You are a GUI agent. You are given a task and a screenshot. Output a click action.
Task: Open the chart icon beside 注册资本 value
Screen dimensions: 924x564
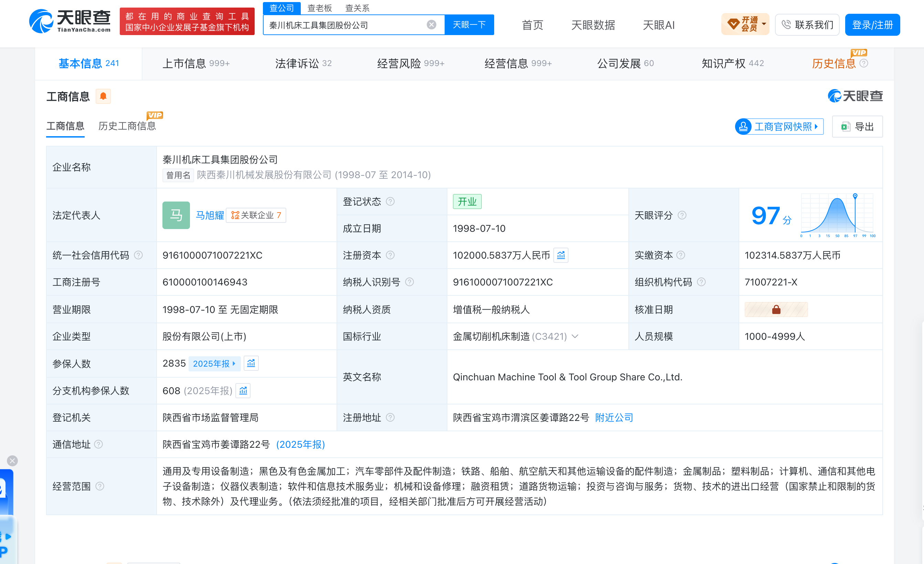561,255
